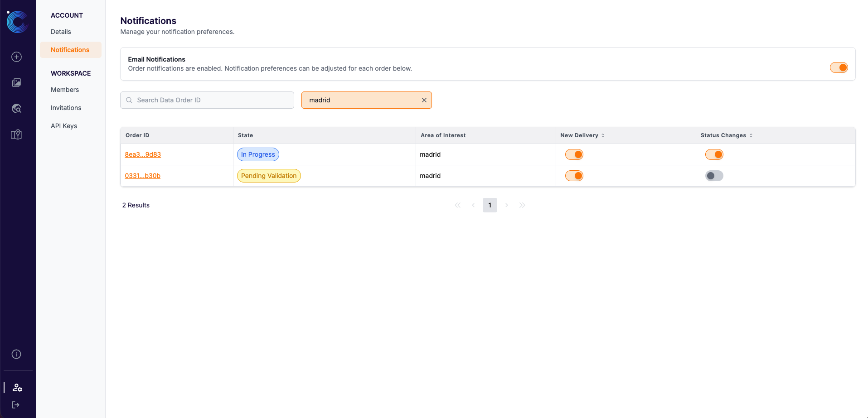This screenshot has height=418, width=868.
Task: Turn off New Delivery for 8ea3...9d83
Action: coord(574,154)
